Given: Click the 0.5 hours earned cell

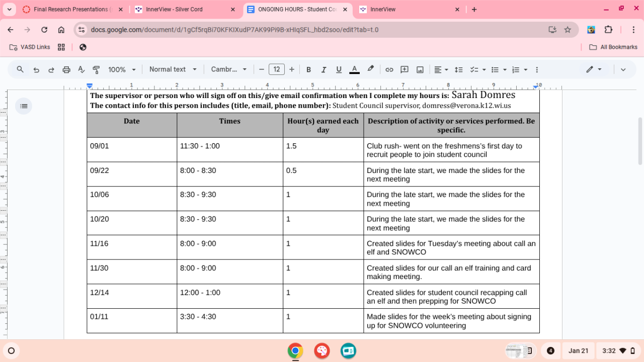Looking at the screenshot, I should coord(323,174).
